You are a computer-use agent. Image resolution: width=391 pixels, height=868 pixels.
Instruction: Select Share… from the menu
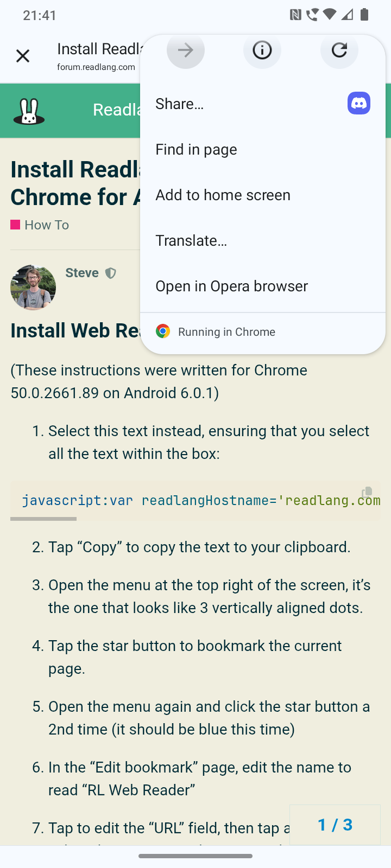[x=180, y=104]
